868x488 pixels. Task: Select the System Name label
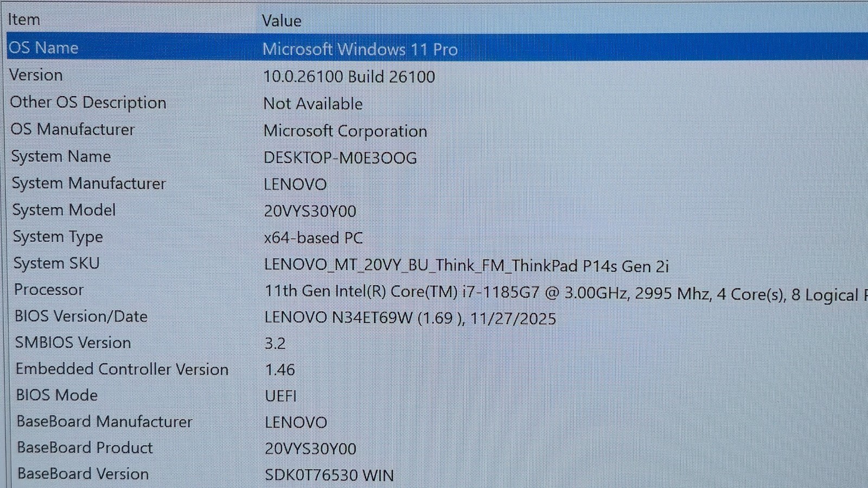click(61, 156)
